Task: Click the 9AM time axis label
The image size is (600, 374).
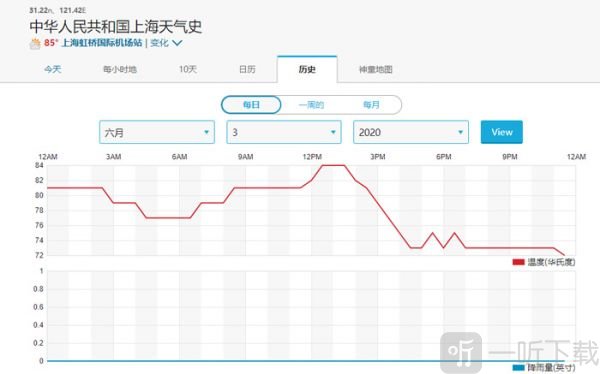Action: pyautogui.click(x=246, y=157)
